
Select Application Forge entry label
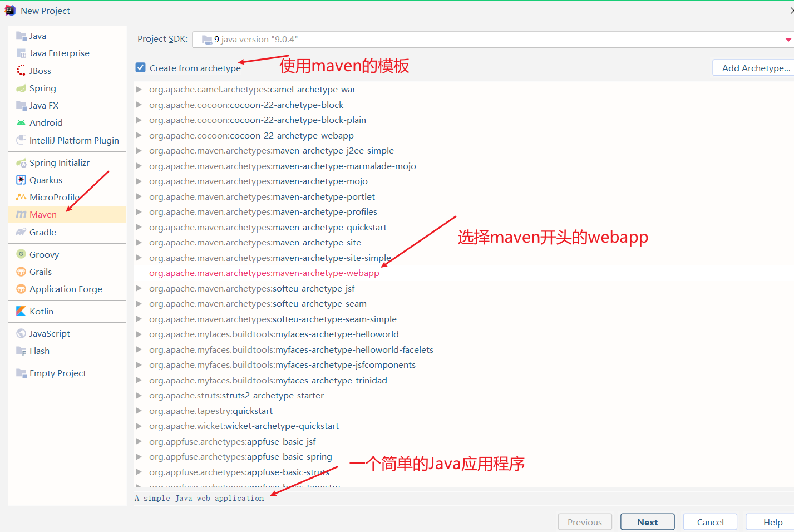(x=66, y=289)
